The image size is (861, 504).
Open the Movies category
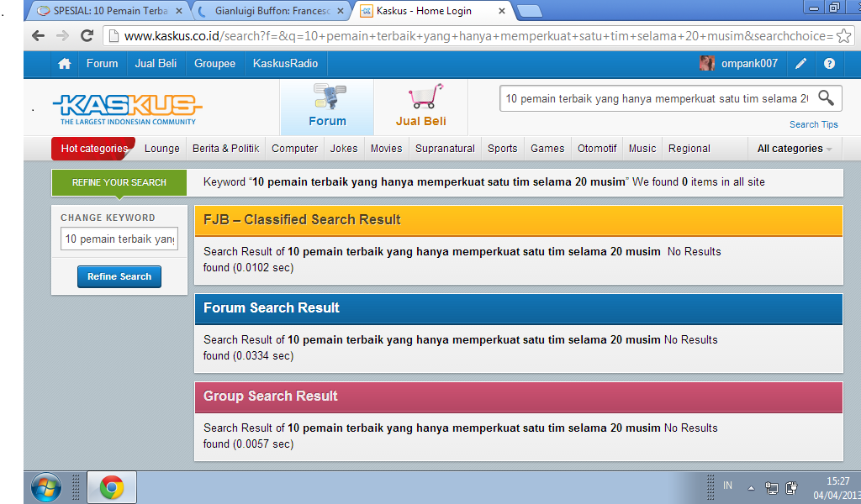pyautogui.click(x=386, y=149)
